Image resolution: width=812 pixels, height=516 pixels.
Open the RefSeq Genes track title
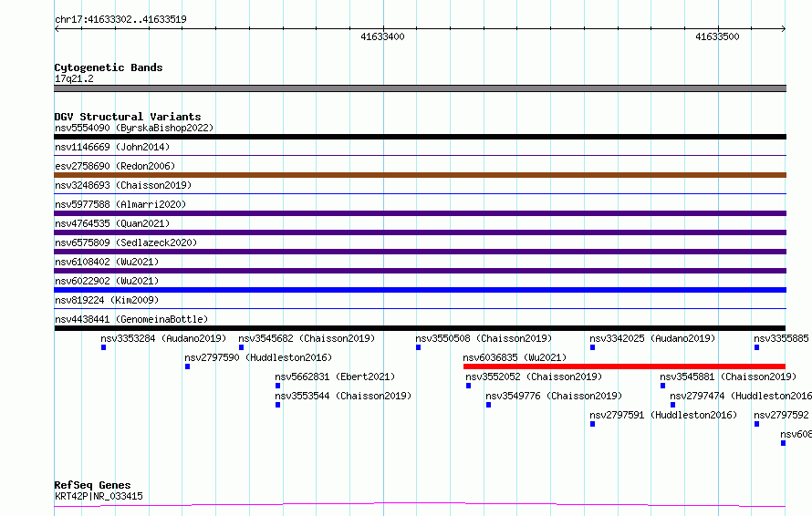point(92,486)
